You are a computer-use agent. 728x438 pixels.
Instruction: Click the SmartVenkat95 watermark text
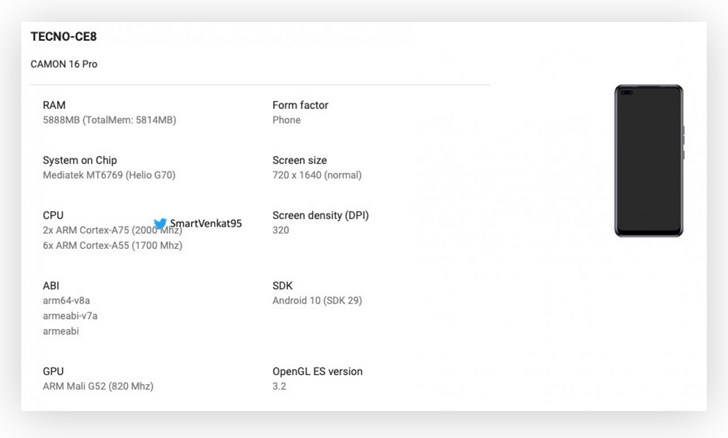click(206, 223)
